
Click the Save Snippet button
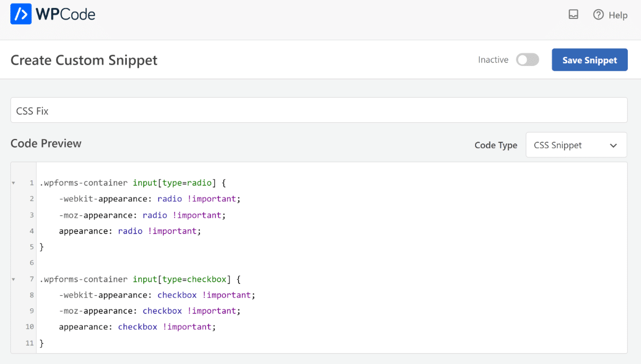(589, 60)
